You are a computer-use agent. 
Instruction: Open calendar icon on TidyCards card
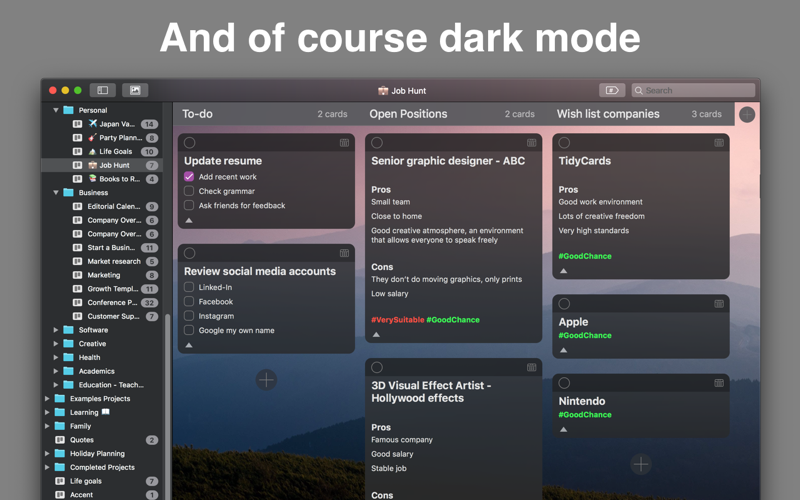719,143
